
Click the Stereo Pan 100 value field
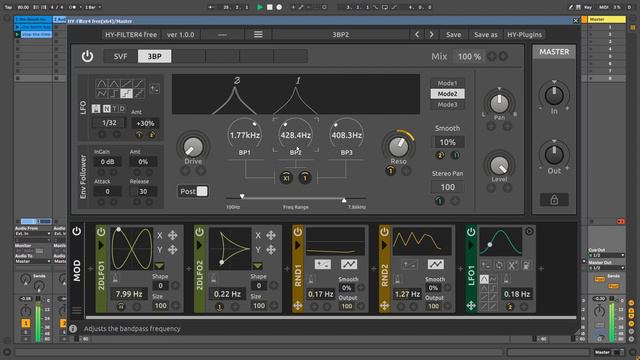(447, 187)
